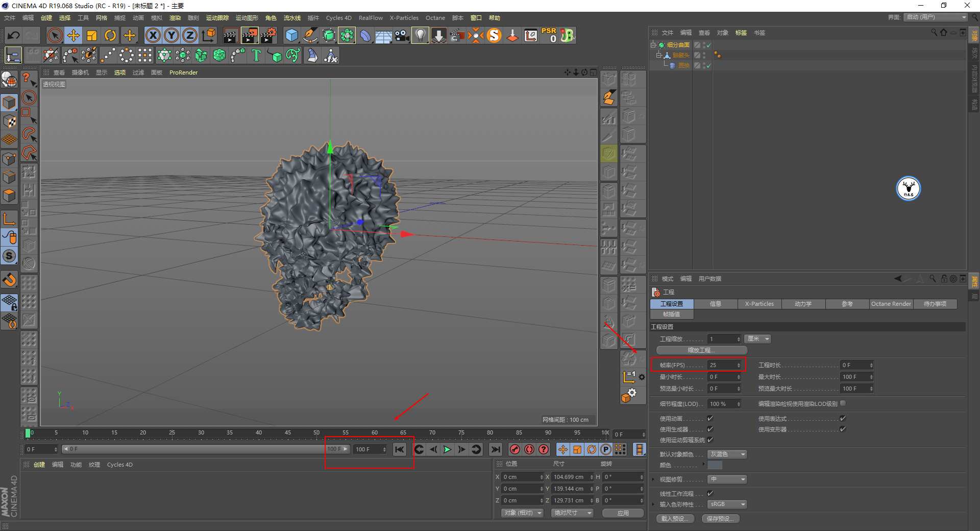Click the 应用 apply button

pyautogui.click(x=623, y=513)
